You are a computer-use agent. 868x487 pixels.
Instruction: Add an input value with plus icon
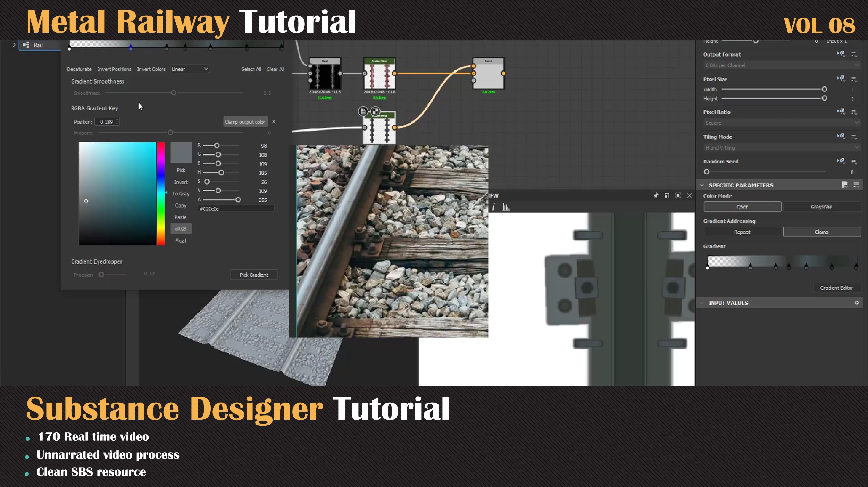857,303
